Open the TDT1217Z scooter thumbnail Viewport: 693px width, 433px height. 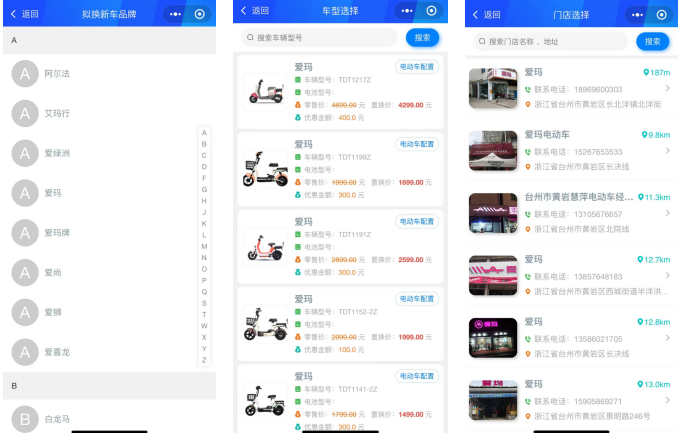pyautogui.click(x=266, y=91)
